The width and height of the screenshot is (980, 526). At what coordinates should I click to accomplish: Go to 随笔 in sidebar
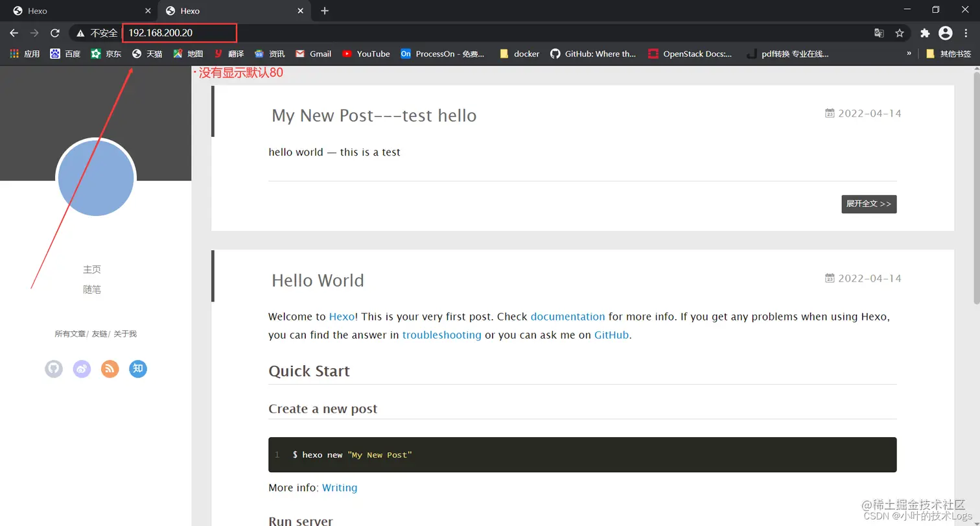[x=92, y=290]
